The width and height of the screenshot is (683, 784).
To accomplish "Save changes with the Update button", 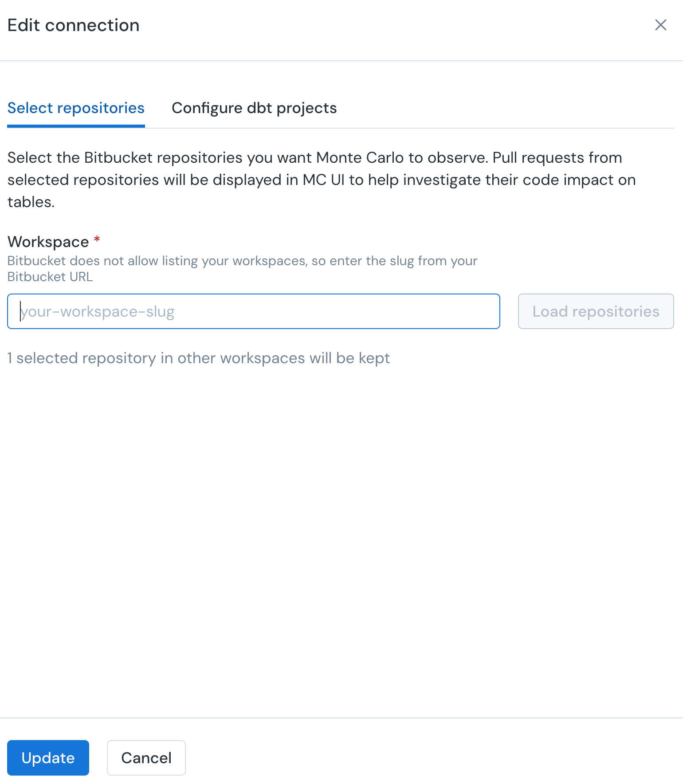I will 48,758.
